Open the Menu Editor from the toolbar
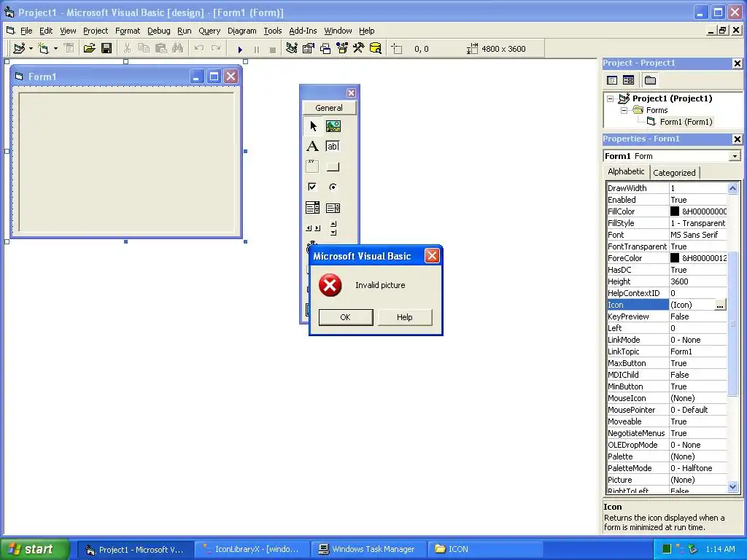Screen dimensions: 747x560 click(x=69, y=48)
